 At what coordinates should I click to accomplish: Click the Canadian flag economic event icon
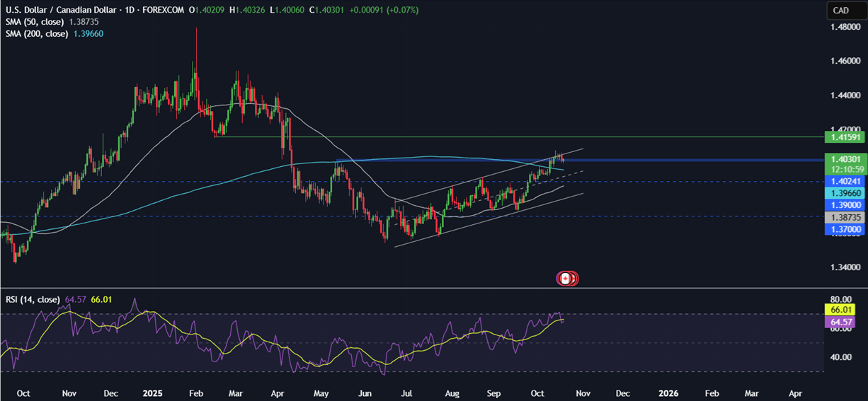[565, 279]
